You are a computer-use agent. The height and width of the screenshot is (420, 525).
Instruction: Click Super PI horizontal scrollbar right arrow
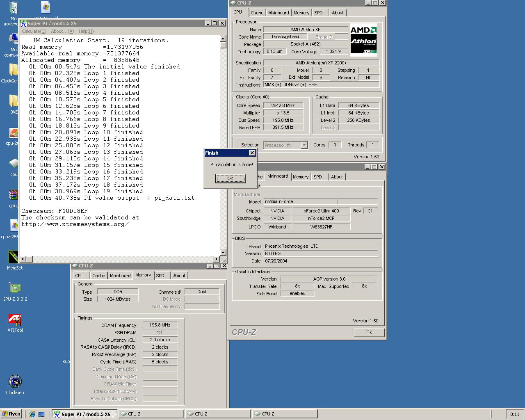[217, 259]
